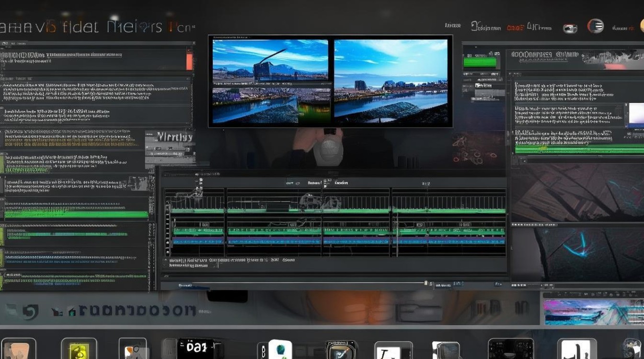This screenshot has height=359, width=644.
Task: Click the orange circle icon at top right corner
Action: (642, 26)
